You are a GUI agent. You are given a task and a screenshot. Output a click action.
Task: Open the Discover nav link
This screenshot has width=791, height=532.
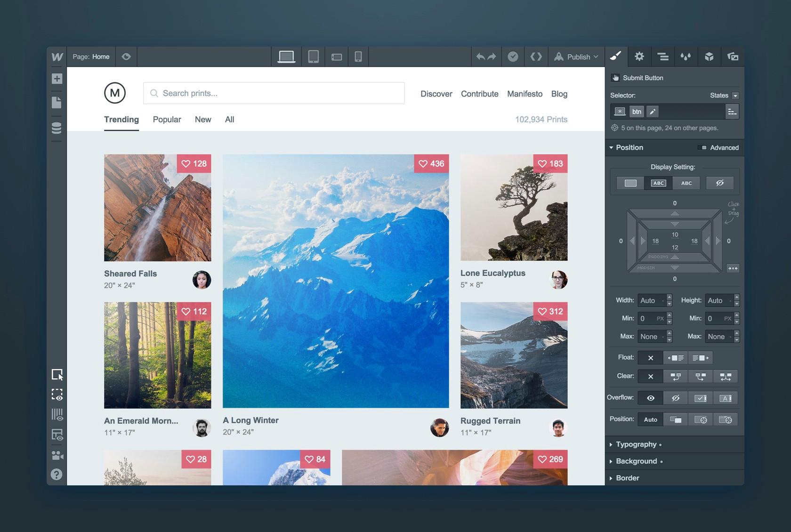[x=436, y=94]
